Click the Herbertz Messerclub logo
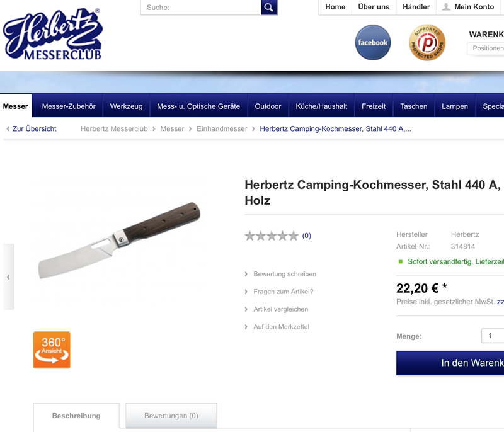The image size is (504, 432). pyautogui.click(x=53, y=34)
